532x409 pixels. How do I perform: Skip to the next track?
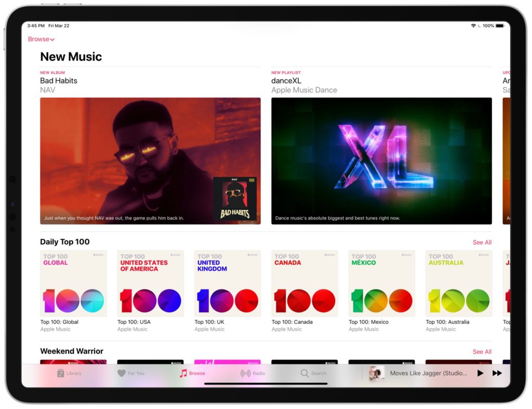[x=497, y=373]
